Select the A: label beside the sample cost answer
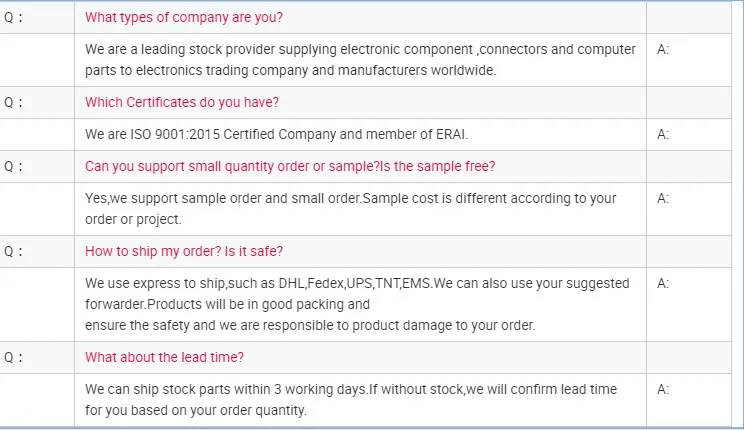 [663, 198]
